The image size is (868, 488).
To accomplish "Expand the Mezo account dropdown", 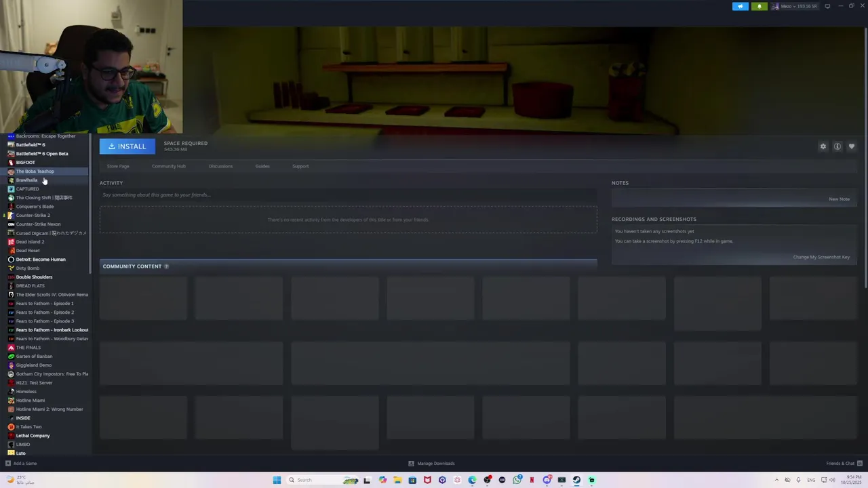I will click(794, 6).
